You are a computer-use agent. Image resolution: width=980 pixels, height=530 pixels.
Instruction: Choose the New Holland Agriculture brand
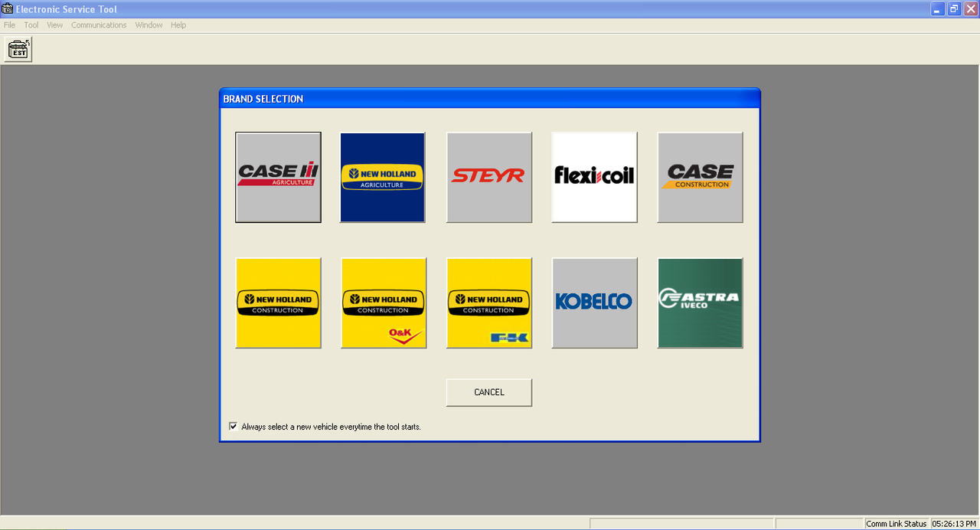383,177
